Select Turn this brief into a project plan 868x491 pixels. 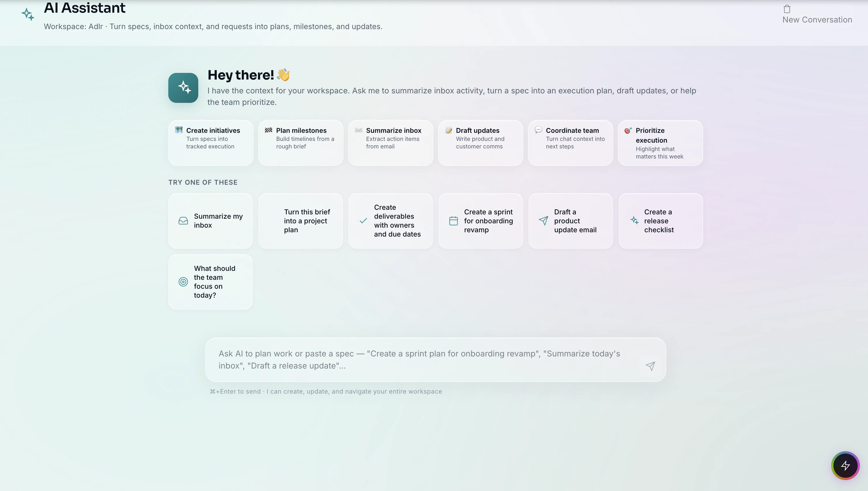(x=301, y=221)
